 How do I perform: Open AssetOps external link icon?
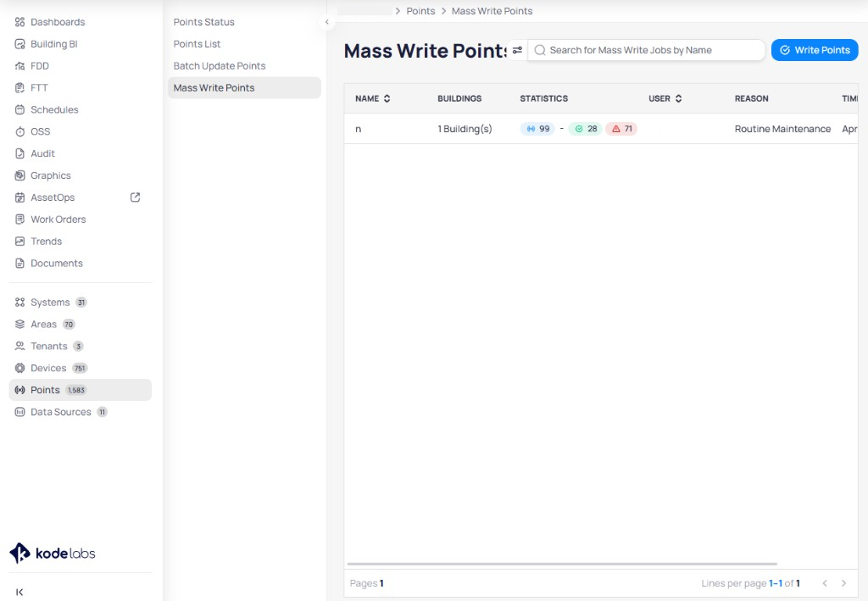click(x=135, y=198)
